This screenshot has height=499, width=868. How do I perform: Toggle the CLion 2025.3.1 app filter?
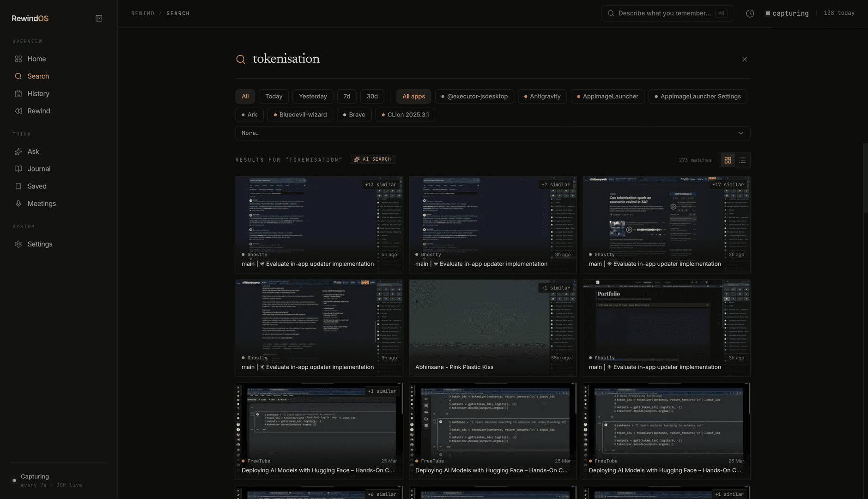405,115
